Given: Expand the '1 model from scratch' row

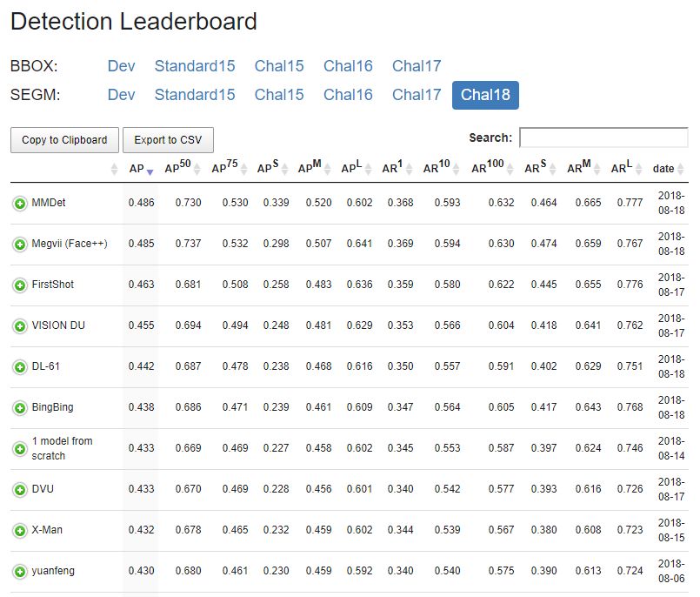Looking at the screenshot, I should pyautogui.click(x=19, y=449).
